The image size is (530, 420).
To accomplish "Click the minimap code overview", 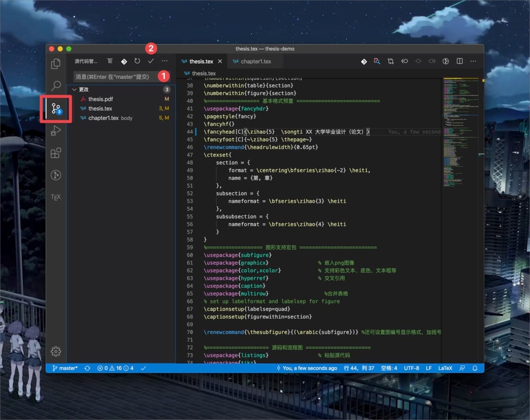I will (461, 132).
